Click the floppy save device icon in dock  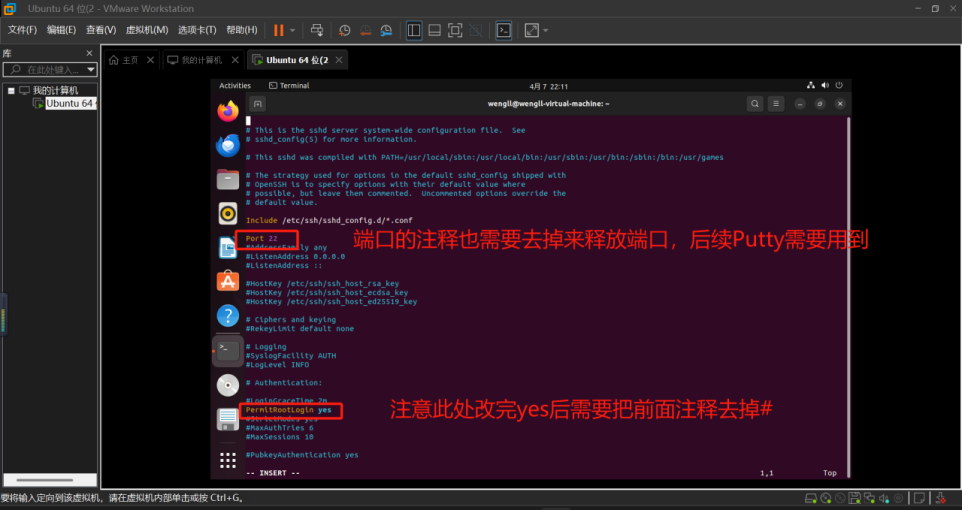tap(228, 419)
